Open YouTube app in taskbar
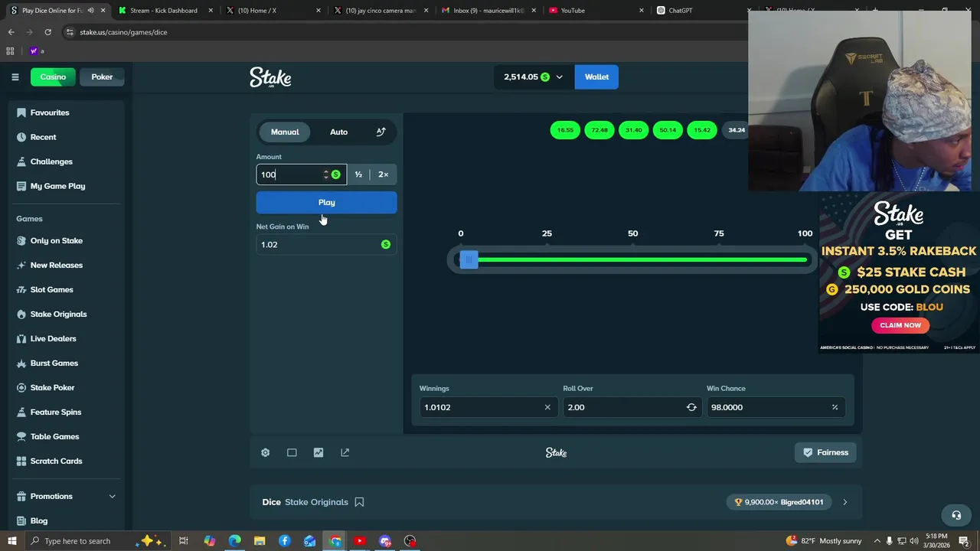The height and width of the screenshot is (551, 980). 360,541
